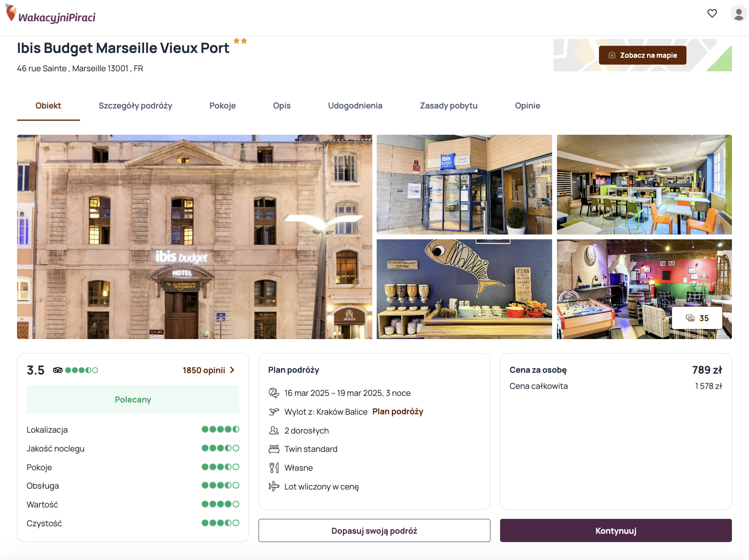Switch to Szczegóły podróży tab
The width and height of the screenshot is (749, 560).
[135, 105]
